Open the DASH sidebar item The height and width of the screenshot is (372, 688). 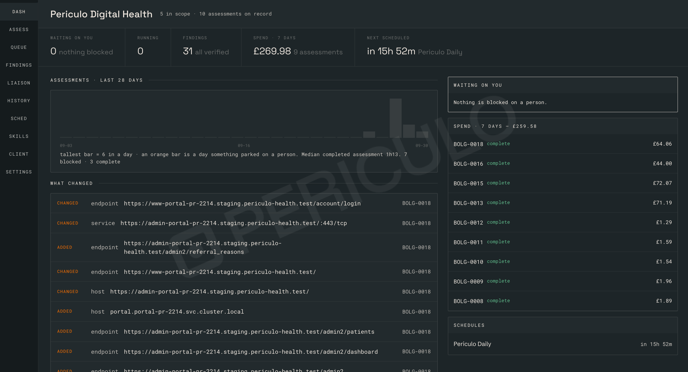tap(19, 12)
